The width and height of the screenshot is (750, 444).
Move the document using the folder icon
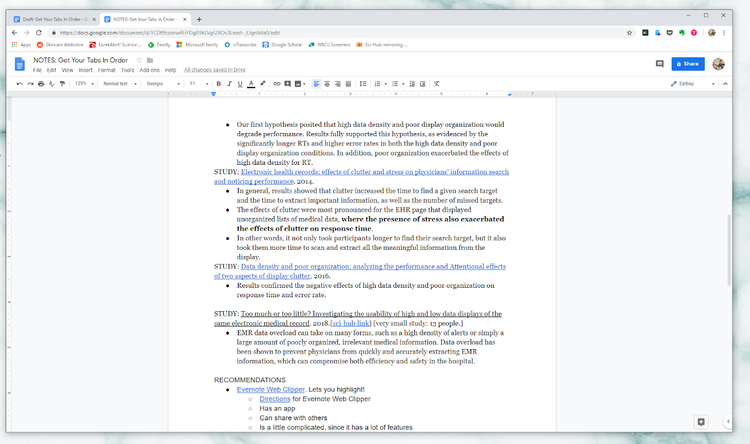click(150, 60)
